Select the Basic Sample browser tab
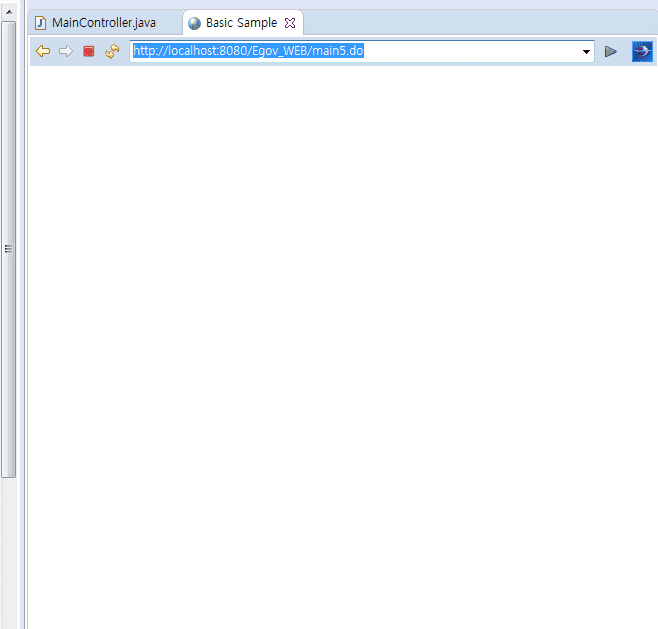 tap(241, 23)
